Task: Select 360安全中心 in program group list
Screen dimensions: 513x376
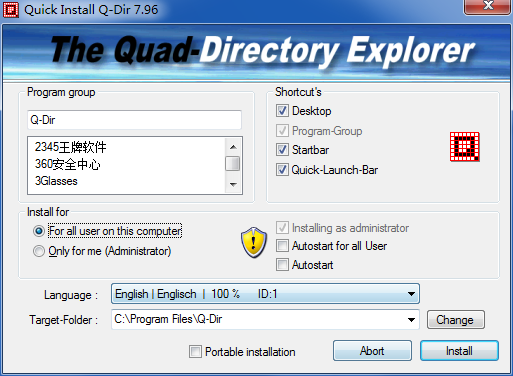Action: click(67, 164)
